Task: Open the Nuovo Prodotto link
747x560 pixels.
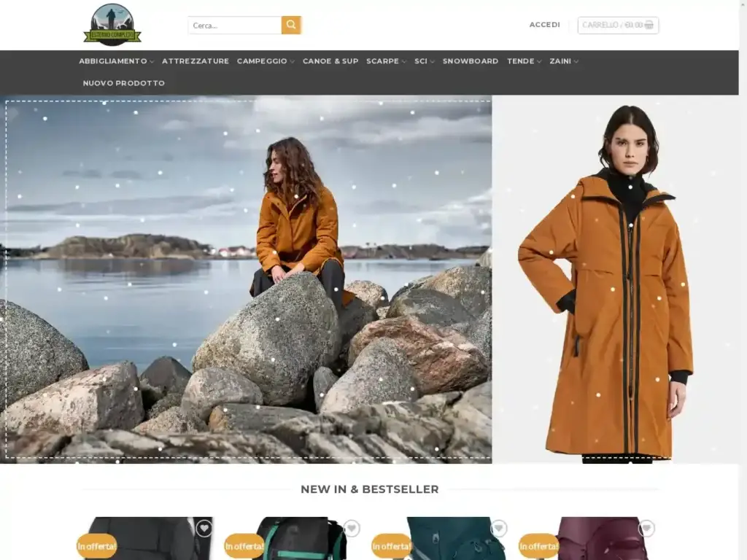Action: click(x=124, y=83)
